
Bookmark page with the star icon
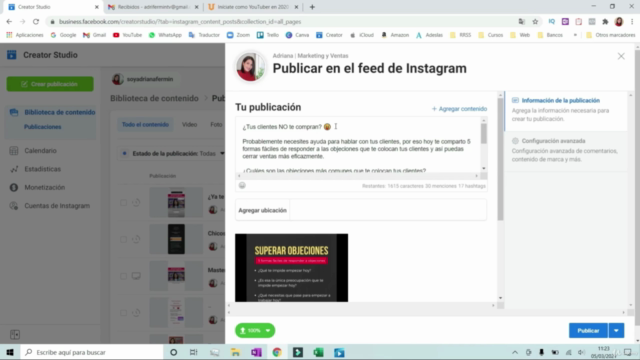click(535, 22)
